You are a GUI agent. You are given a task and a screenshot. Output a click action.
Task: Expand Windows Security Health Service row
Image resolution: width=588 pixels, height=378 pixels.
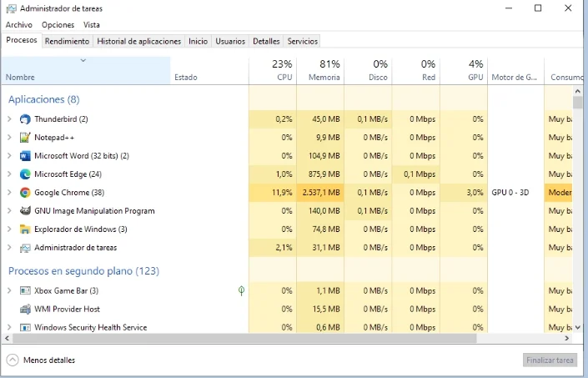click(9, 327)
